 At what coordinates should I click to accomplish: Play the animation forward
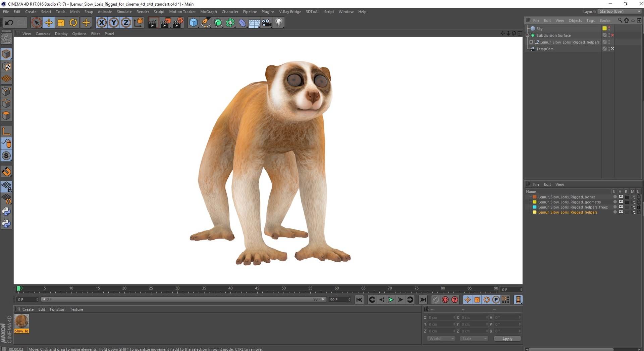click(x=391, y=300)
